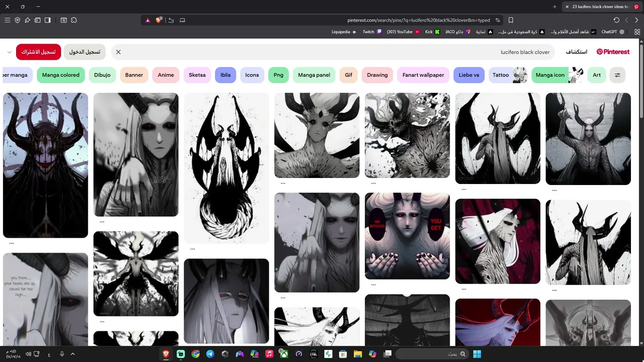Click the تسجيل الدخول (Log in) button
The width and height of the screenshot is (644, 362).
(x=85, y=52)
